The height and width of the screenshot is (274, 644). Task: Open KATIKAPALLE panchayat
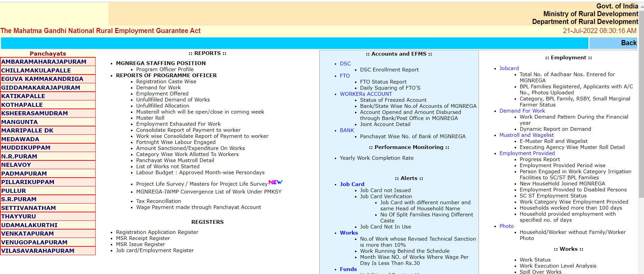tap(23, 96)
